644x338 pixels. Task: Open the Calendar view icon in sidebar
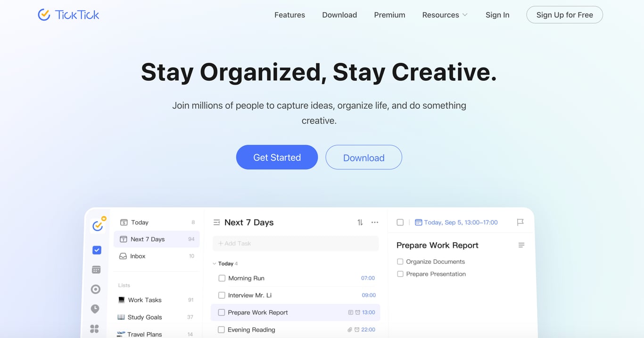pos(96,270)
